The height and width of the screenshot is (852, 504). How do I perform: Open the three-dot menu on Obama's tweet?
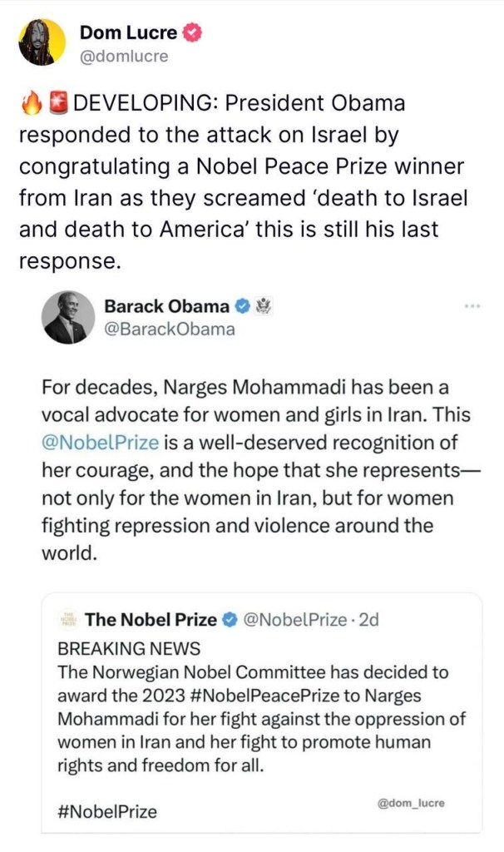coord(472,307)
